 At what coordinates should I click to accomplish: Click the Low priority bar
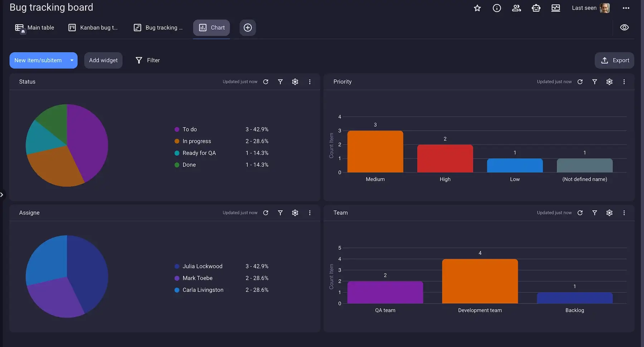click(x=515, y=165)
